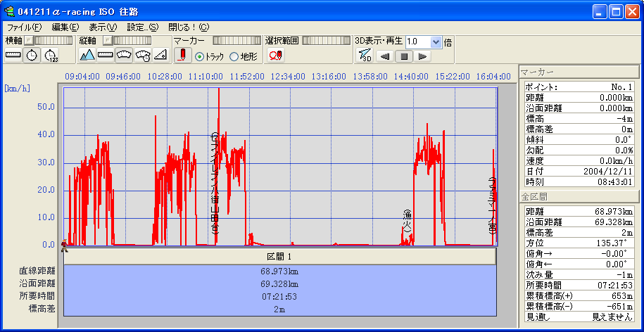Select slope gradient triangle icon
The height and width of the screenshot is (332, 644).
pyautogui.click(x=160, y=56)
